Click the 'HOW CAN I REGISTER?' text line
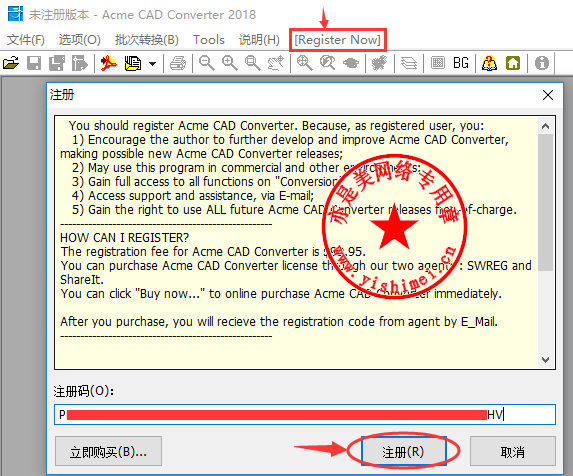Screen dimensions: 573x476 125,238
